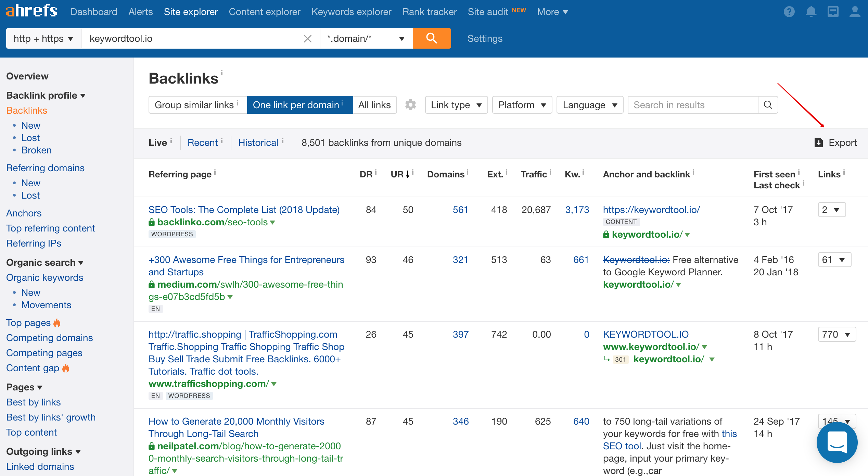Select One link per domain mode
The height and width of the screenshot is (476, 868).
click(300, 105)
